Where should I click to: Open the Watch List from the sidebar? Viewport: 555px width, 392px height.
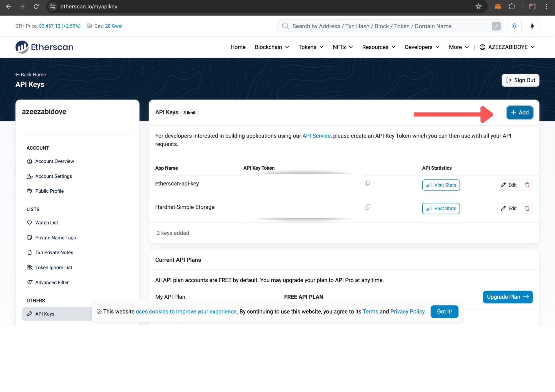point(46,222)
